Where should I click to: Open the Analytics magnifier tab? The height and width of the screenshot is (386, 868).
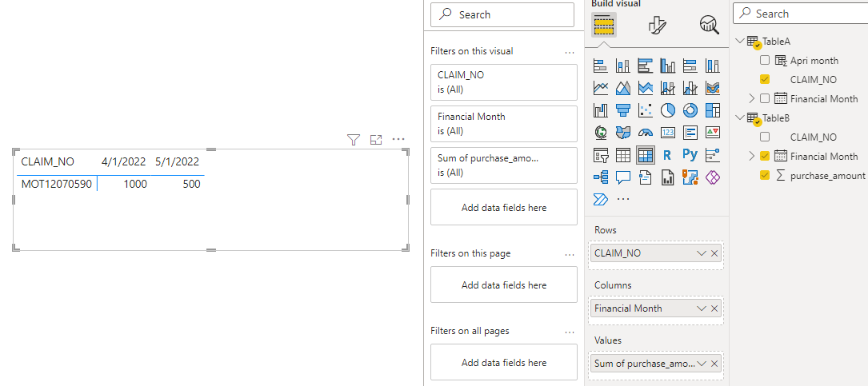click(709, 24)
